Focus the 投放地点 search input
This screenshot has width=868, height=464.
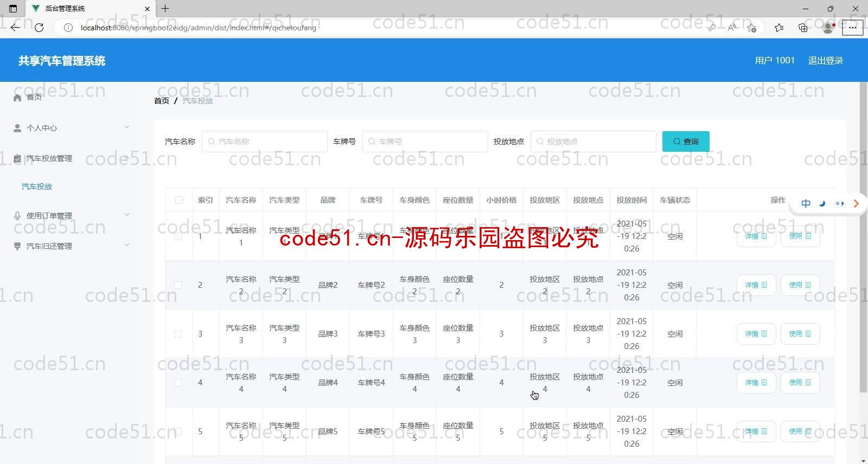pyautogui.click(x=593, y=141)
